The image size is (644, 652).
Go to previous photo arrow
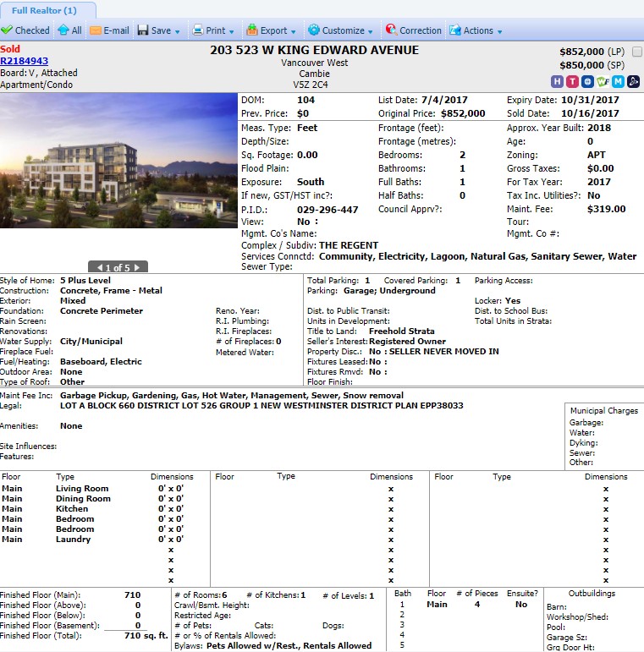100,267
